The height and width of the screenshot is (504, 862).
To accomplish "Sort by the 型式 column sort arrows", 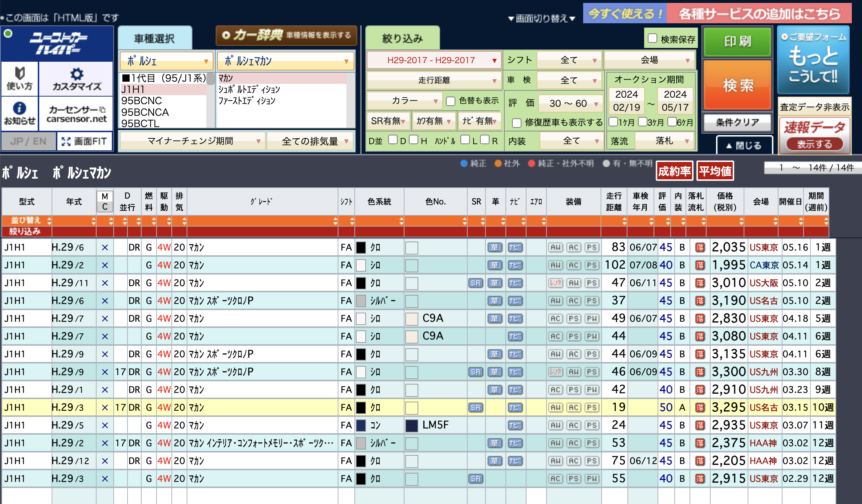I will [x=49, y=221].
